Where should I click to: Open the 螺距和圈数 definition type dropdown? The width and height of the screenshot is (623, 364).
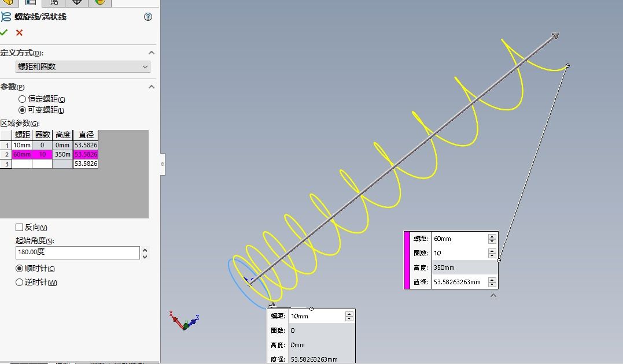click(83, 67)
